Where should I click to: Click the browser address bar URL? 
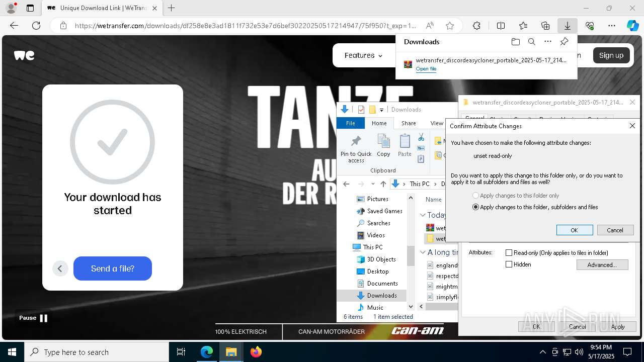[x=246, y=26]
